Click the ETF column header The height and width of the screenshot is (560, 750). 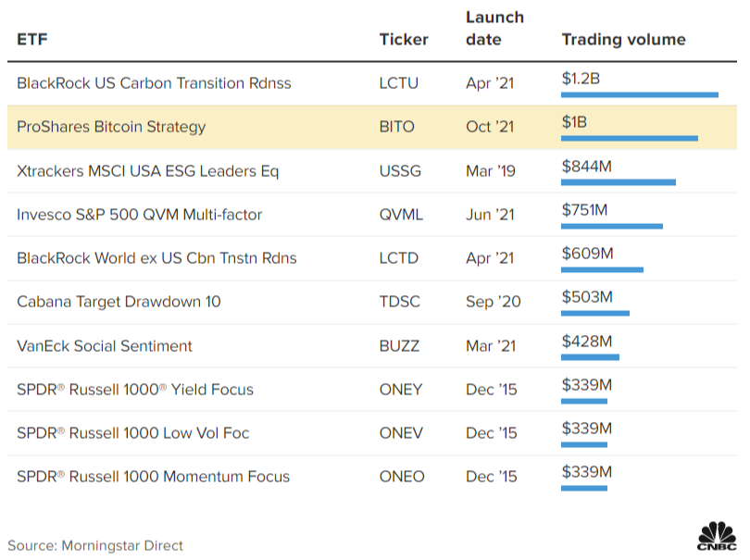tap(31, 39)
